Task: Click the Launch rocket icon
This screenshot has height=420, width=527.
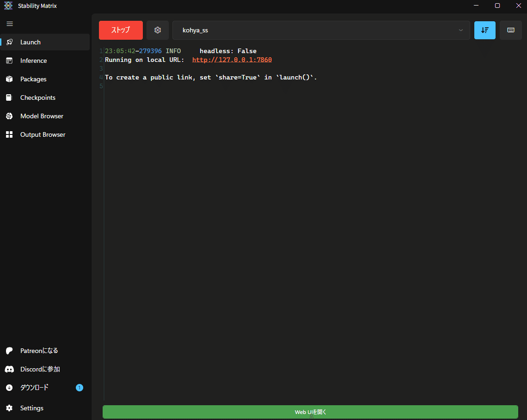Action: (x=9, y=42)
